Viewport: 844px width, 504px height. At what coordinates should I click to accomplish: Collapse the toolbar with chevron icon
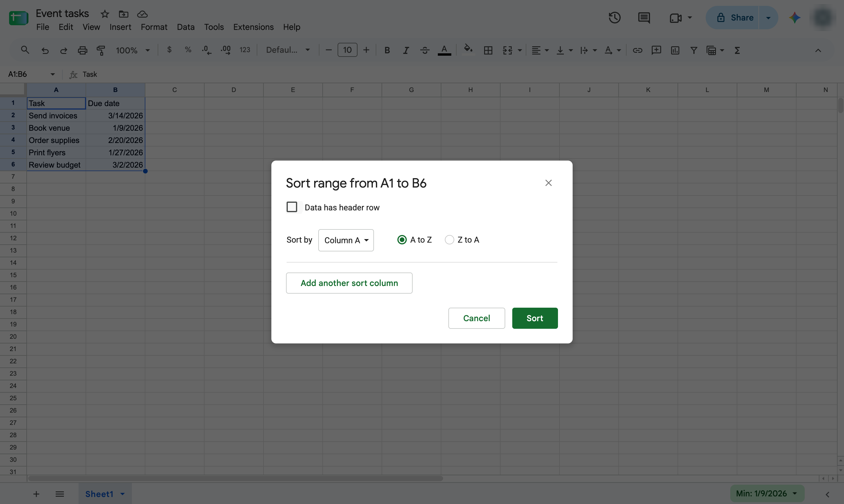(x=818, y=51)
